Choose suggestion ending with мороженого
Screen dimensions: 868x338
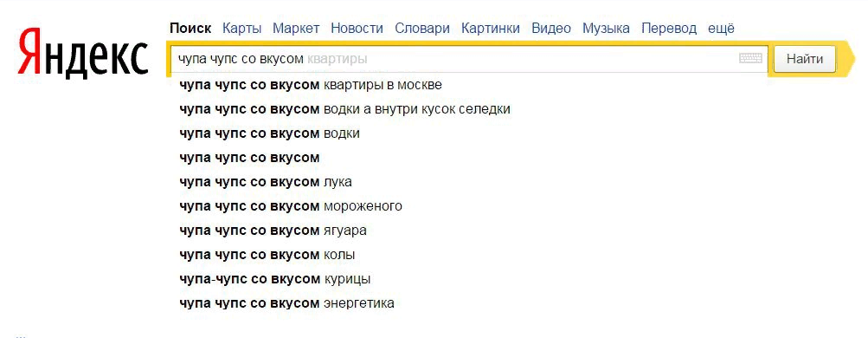point(291,206)
